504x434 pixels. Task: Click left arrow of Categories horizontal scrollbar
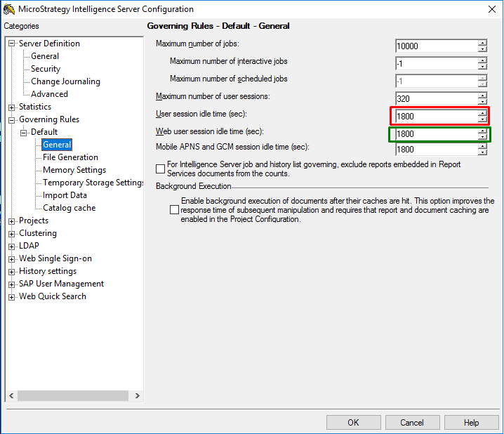(x=11, y=396)
